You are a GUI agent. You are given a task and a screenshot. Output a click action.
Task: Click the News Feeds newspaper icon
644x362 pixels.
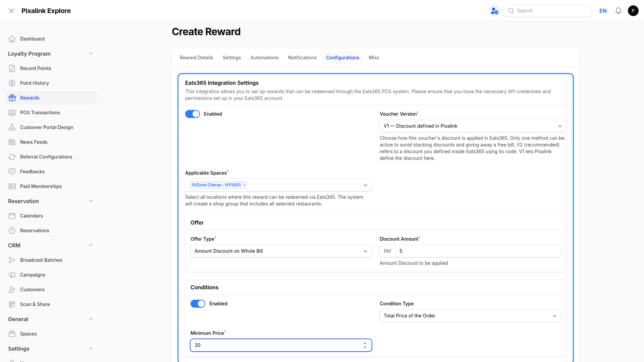pyautogui.click(x=12, y=142)
